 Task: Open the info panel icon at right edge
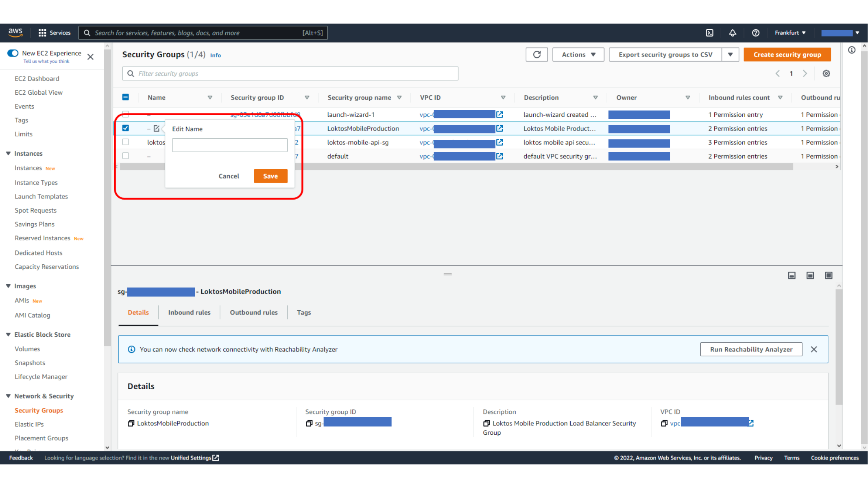(x=851, y=50)
